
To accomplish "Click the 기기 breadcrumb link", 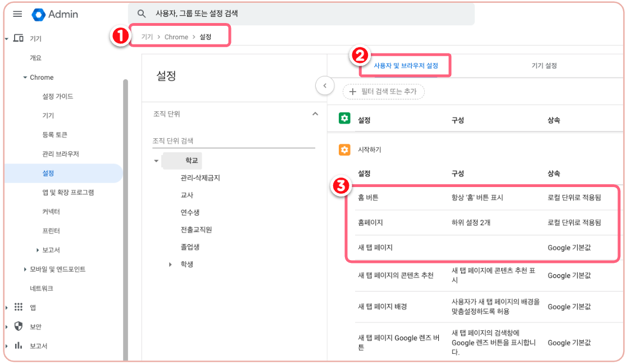I will 147,37.
